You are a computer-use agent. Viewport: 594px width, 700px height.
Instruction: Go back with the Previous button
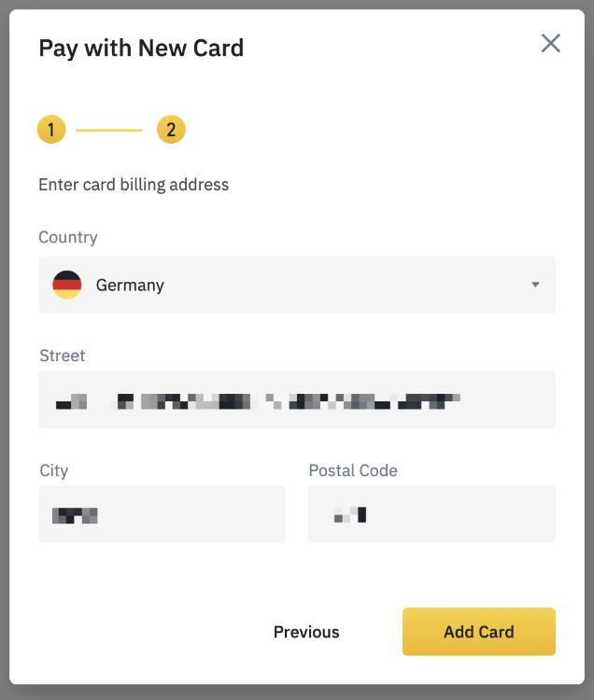306,632
